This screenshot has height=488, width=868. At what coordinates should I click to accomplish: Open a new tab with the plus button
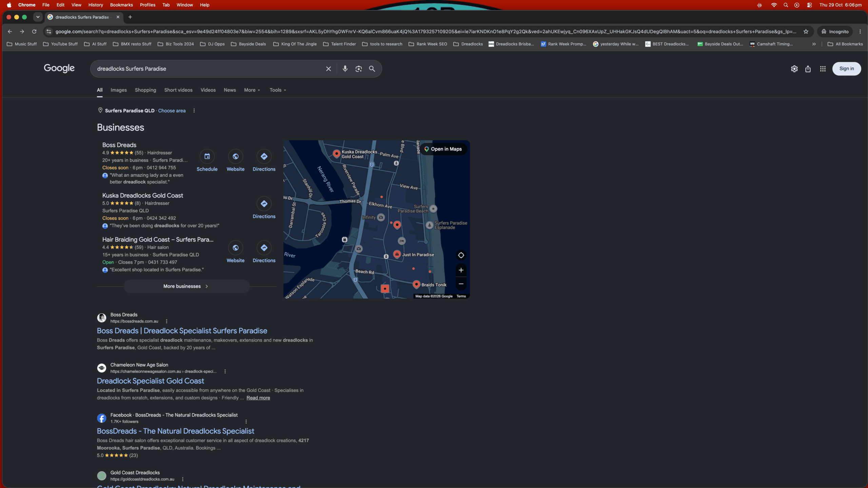pos(130,17)
